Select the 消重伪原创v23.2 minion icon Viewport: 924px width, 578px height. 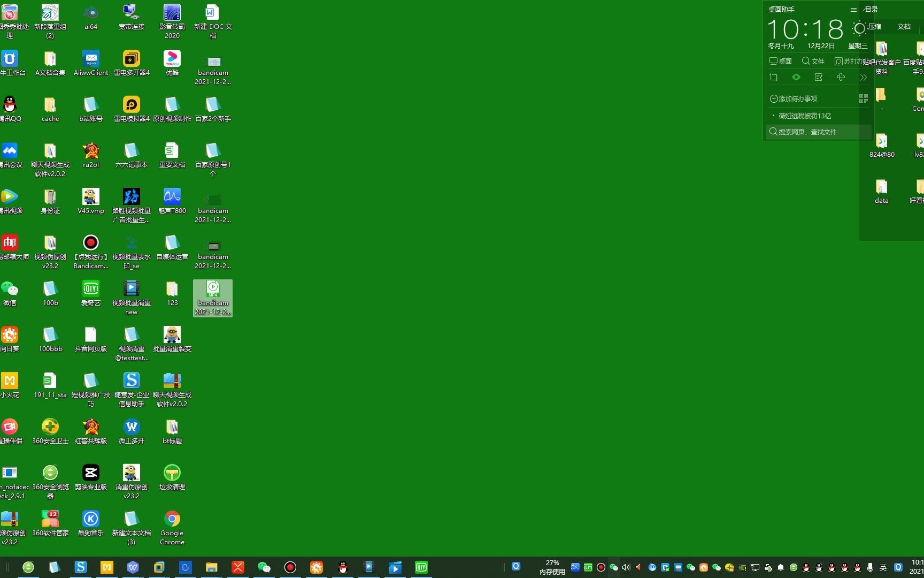click(132, 482)
